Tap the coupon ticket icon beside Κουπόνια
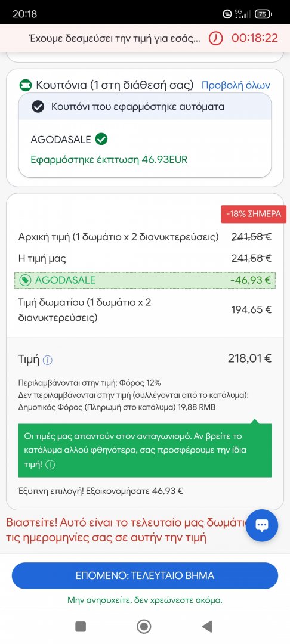 (x=26, y=85)
